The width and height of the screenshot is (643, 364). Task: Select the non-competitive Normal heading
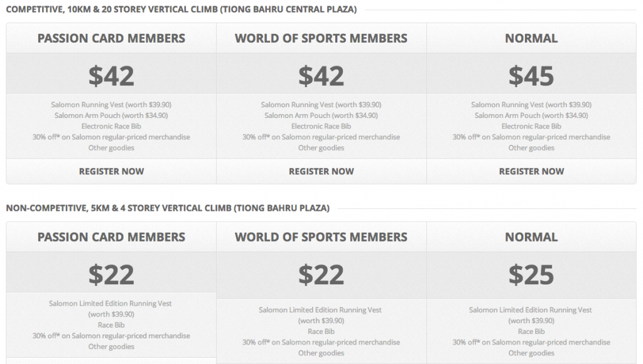(x=531, y=237)
